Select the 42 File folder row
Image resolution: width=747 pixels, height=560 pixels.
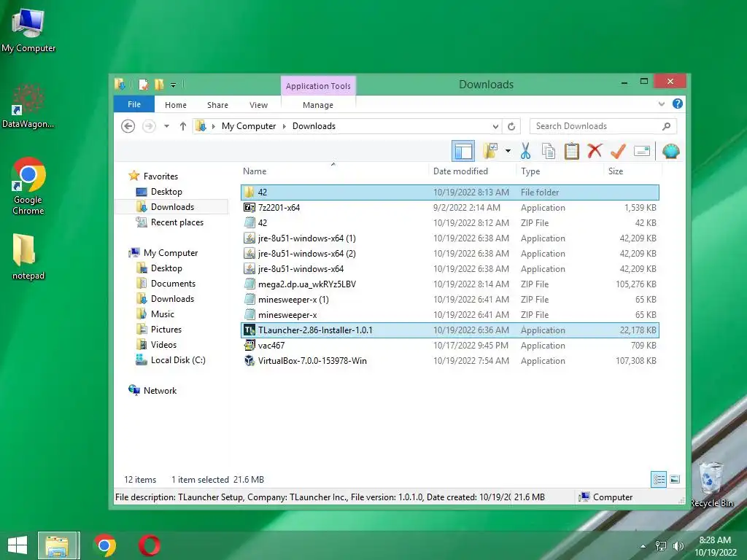pos(449,192)
